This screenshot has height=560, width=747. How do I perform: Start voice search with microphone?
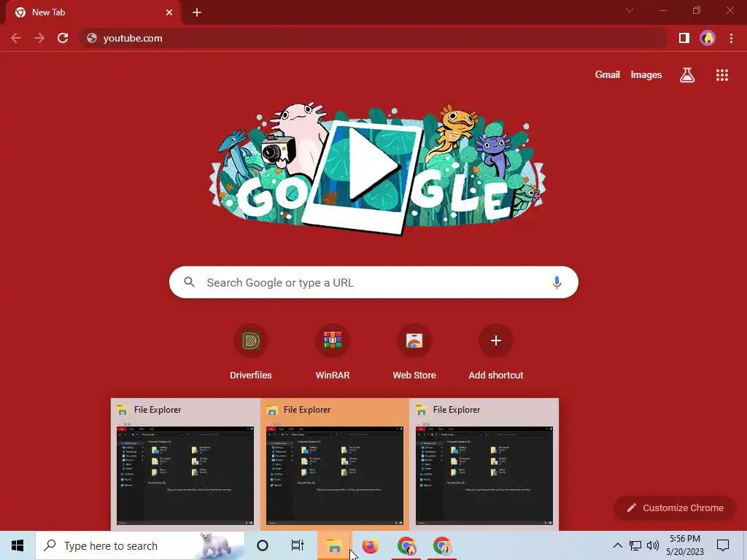point(557,282)
